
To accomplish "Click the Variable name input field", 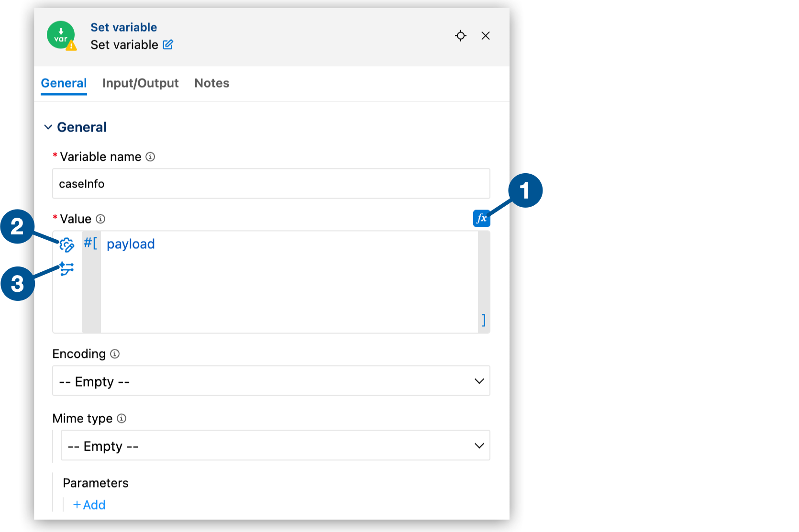I will pos(271,184).
